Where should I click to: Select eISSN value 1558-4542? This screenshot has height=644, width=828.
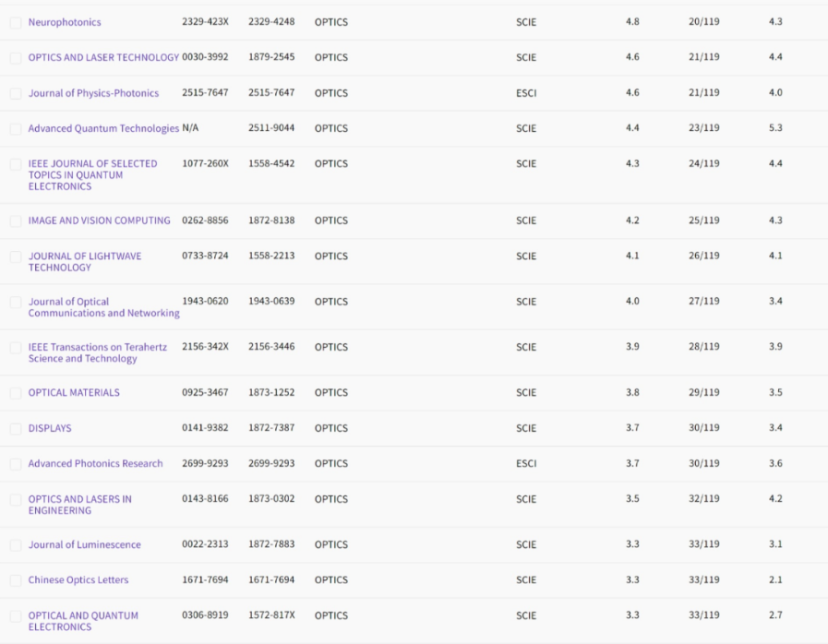tap(271, 163)
